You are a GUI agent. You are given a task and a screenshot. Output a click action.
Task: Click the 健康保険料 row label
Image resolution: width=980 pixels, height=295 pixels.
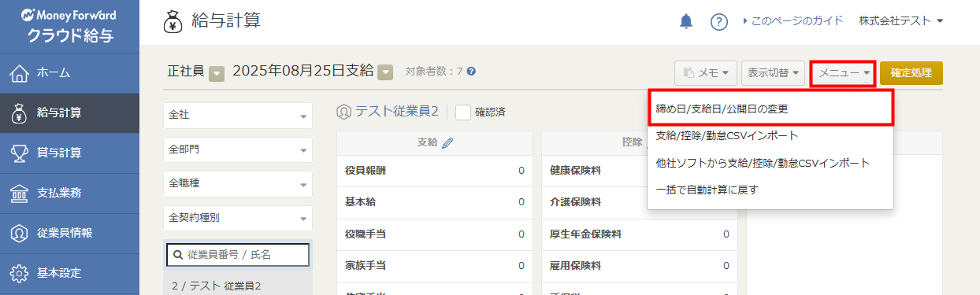(x=575, y=170)
